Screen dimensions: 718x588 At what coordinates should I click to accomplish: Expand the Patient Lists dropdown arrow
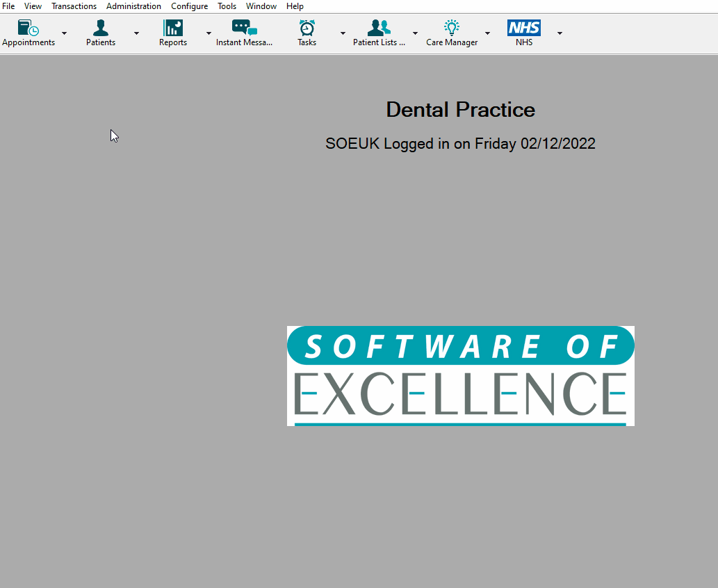point(415,33)
